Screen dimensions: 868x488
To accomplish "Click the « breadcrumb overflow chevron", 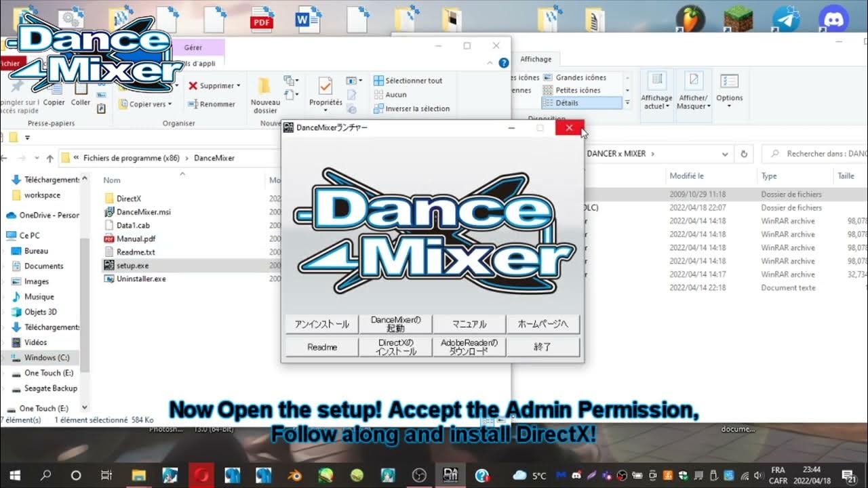I will (x=76, y=158).
